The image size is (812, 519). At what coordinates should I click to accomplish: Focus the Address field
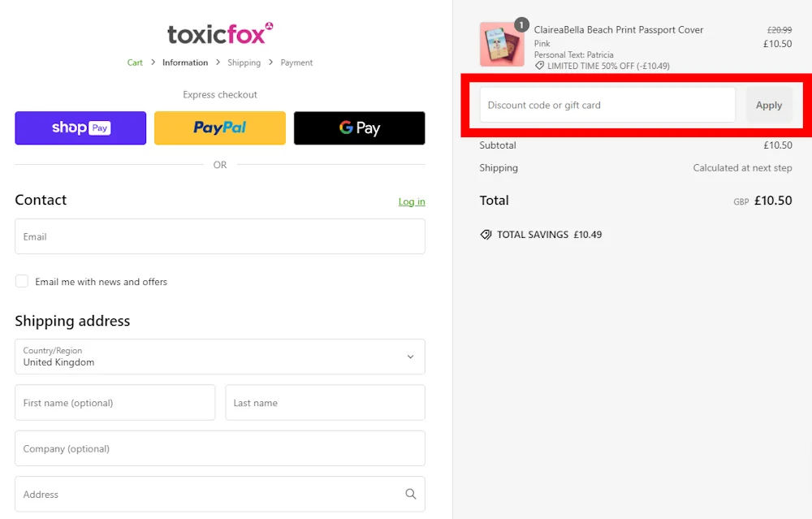[x=220, y=494]
